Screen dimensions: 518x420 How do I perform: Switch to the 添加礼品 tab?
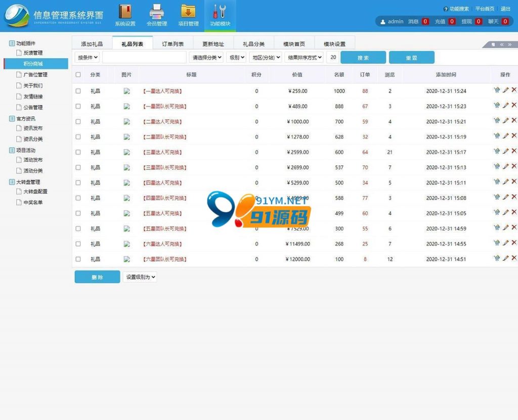click(92, 44)
